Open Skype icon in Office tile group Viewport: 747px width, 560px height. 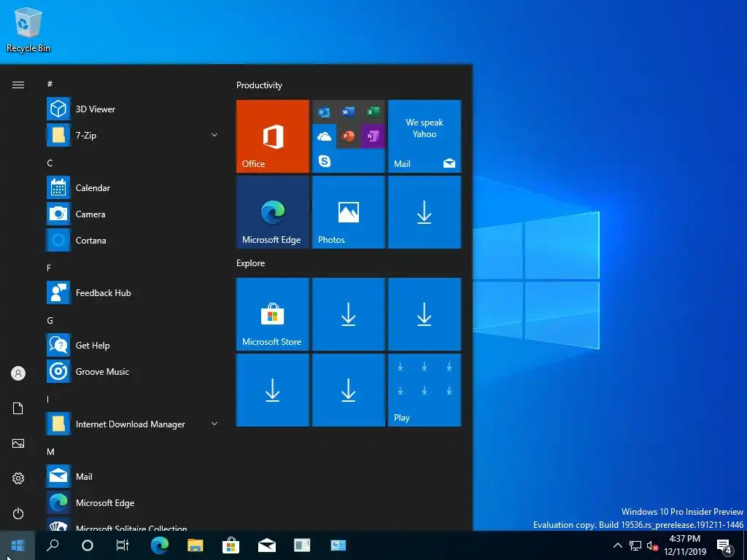325,161
